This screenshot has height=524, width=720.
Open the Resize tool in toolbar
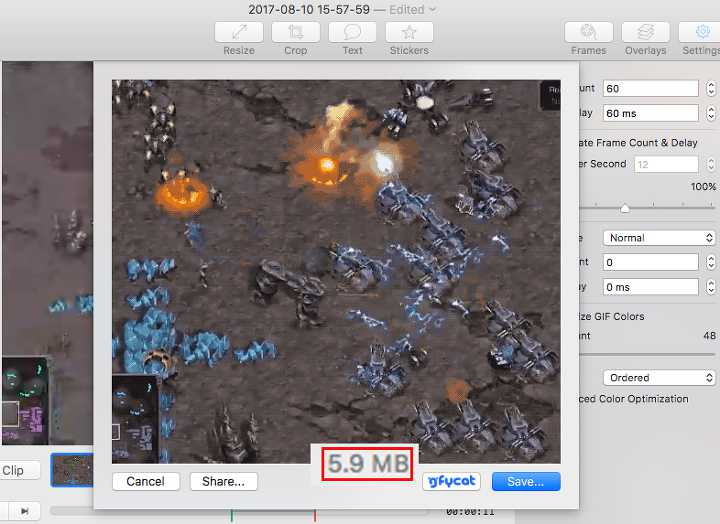point(239,33)
